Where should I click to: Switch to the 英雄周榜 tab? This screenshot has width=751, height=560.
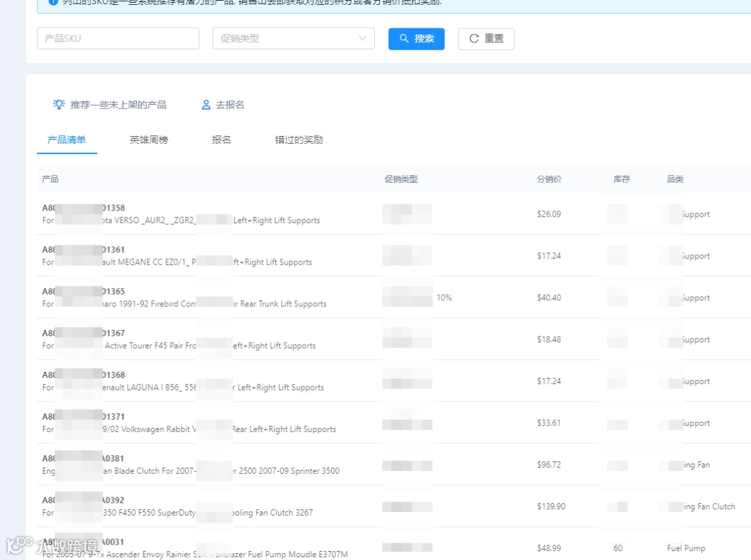pyautogui.click(x=149, y=140)
